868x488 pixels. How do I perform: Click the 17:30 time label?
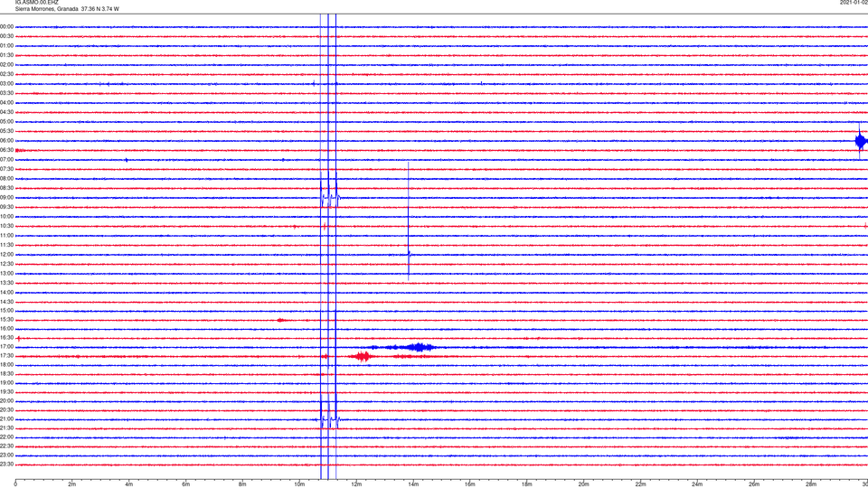click(x=6, y=356)
